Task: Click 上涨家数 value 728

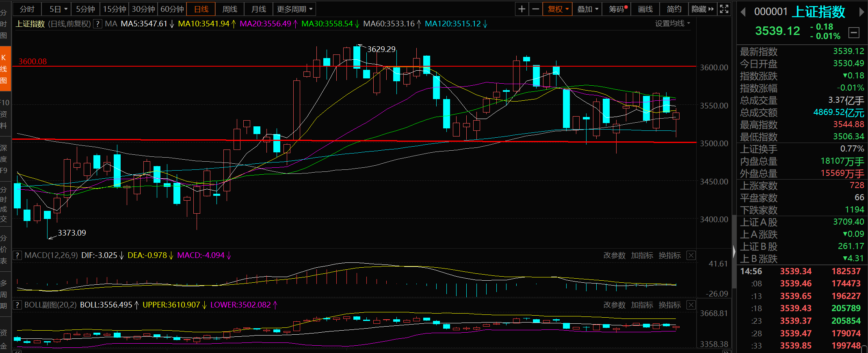Action: [857, 185]
